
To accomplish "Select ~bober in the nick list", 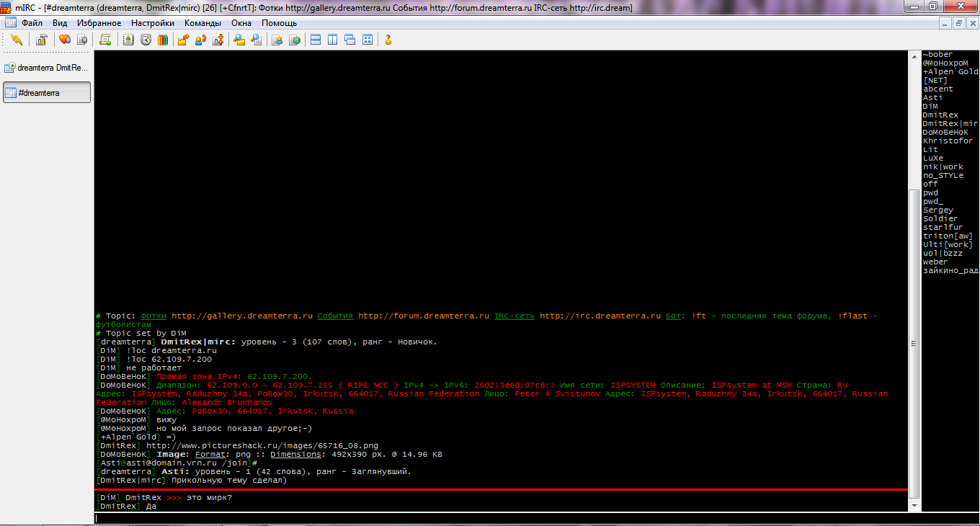I will (937, 55).
